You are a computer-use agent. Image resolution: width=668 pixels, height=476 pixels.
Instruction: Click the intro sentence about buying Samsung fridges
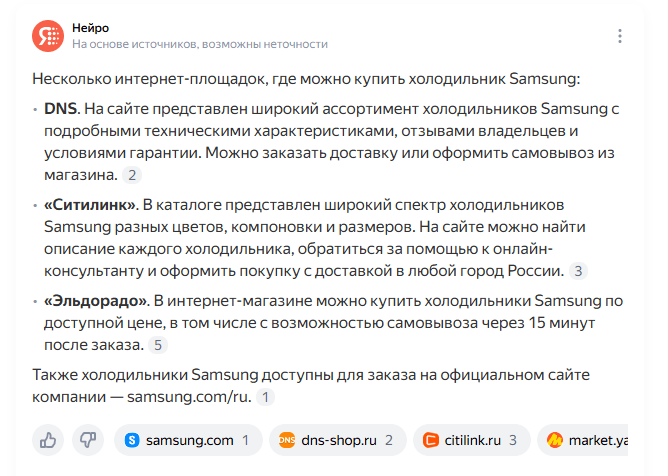pyautogui.click(x=305, y=78)
